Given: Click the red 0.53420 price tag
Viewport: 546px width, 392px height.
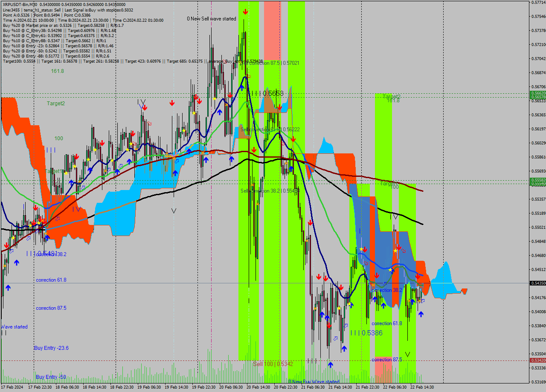Looking at the screenshot, I should (537, 360).
